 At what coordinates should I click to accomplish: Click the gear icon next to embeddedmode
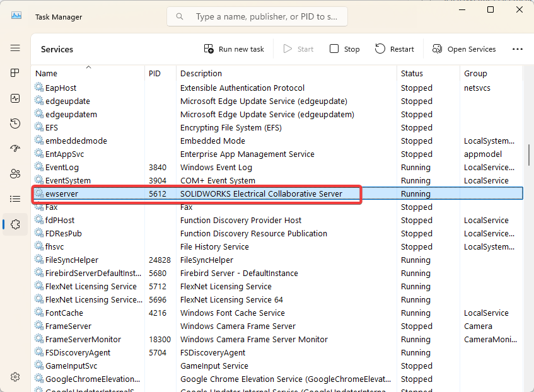(39, 141)
